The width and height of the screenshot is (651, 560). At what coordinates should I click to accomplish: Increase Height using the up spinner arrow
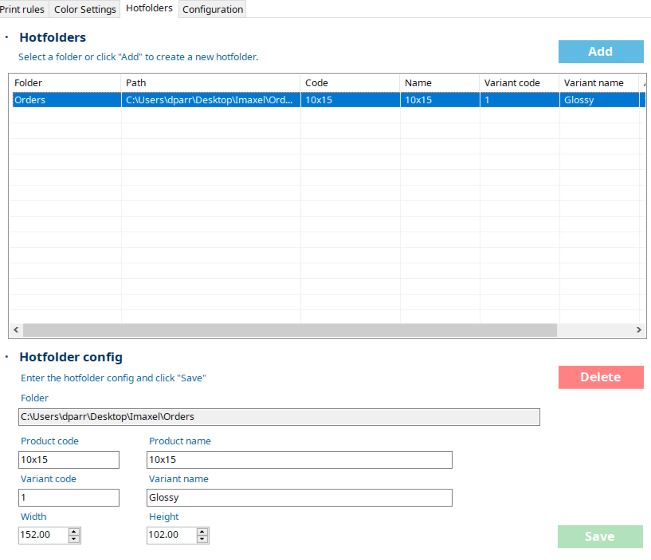(x=202, y=532)
